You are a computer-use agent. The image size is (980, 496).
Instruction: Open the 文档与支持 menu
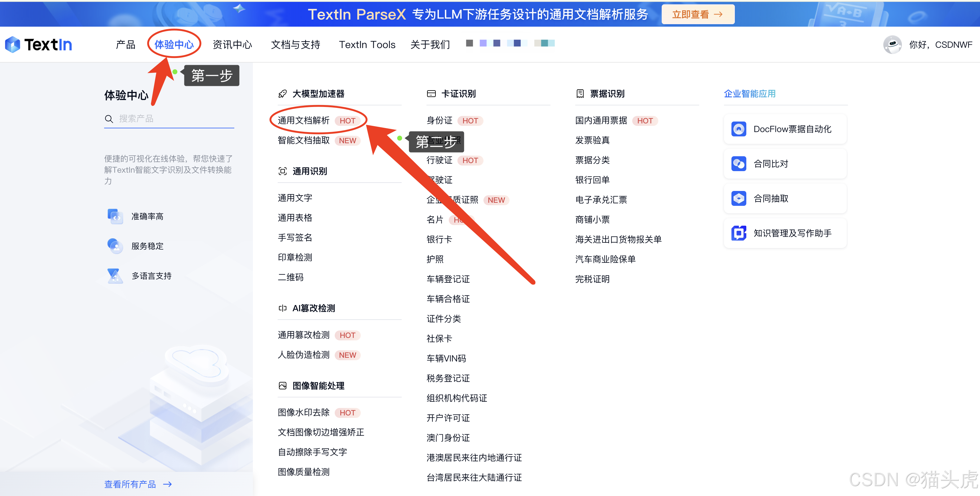click(x=295, y=45)
